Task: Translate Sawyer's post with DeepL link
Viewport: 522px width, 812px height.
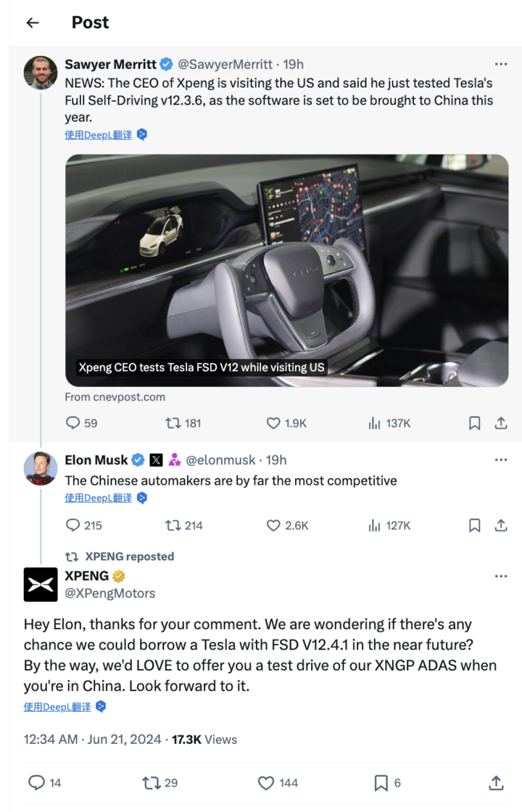Action: pos(99,135)
